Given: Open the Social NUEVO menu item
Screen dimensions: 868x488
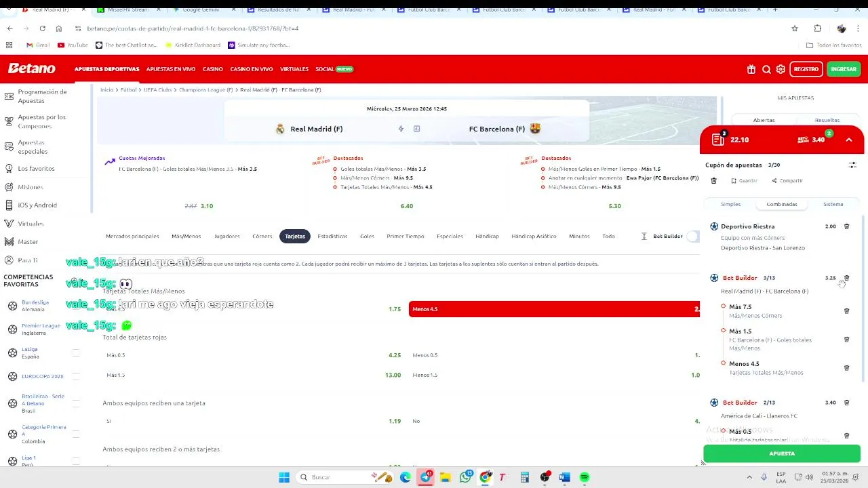Looking at the screenshot, I should pyautogui.click(x=334, y=69).
